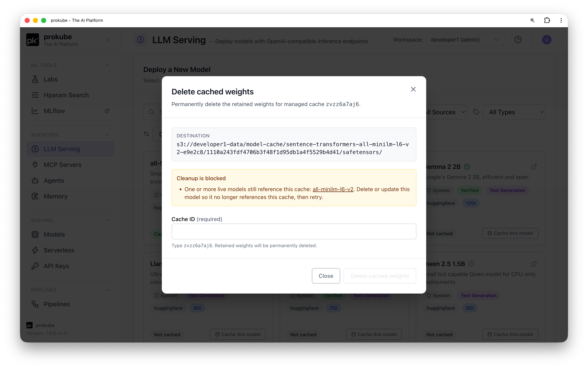This screenshot has width=588, height=369.
Task: Select LLM Serving in the sidebar
Action: pos(70,149)
